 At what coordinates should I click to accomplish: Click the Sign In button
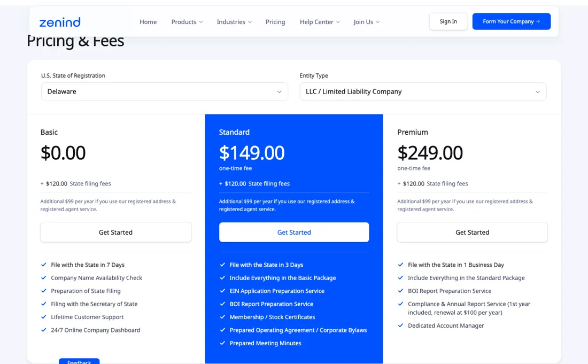click(x=448, y=21)
